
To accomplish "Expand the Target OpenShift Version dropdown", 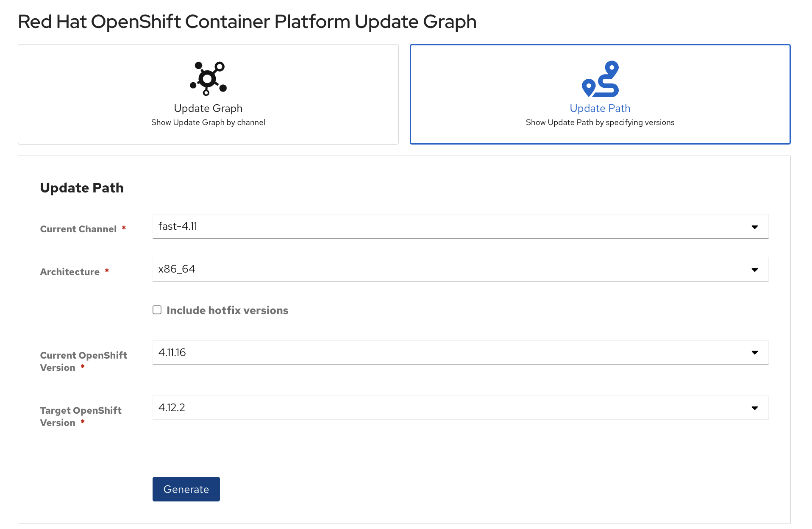I will point(460,407).
